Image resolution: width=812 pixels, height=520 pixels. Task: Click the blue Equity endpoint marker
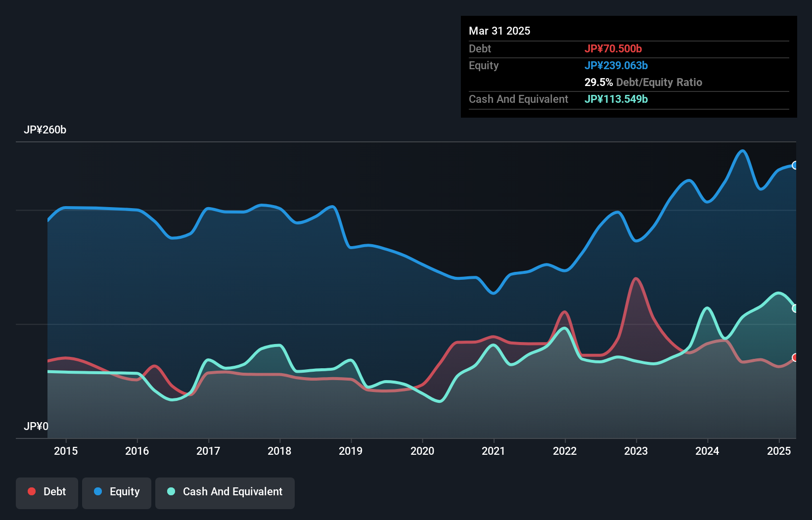click(x=795, y=165)
